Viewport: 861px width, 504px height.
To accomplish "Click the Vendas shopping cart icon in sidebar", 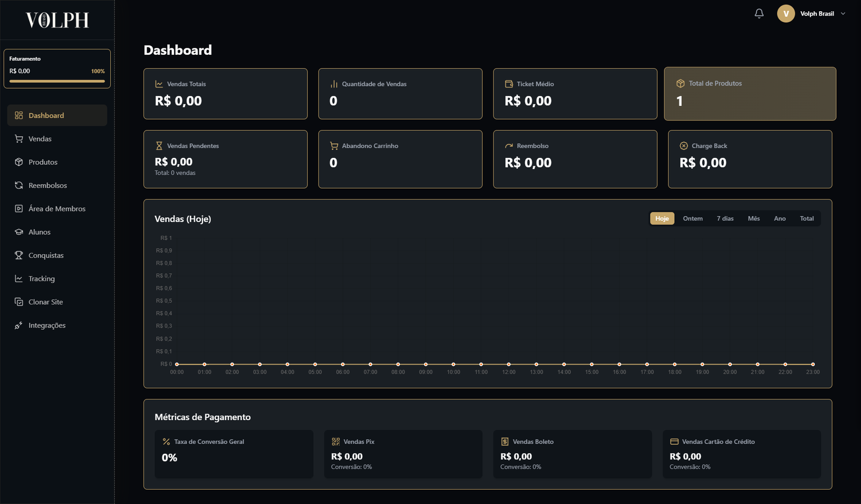I will coord(19,139).
